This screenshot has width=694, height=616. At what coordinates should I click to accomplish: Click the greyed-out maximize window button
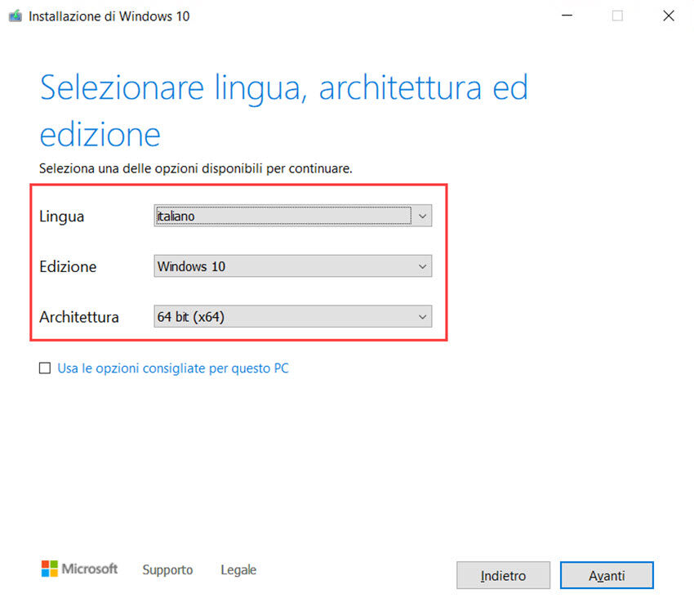(x=617, y=16)
